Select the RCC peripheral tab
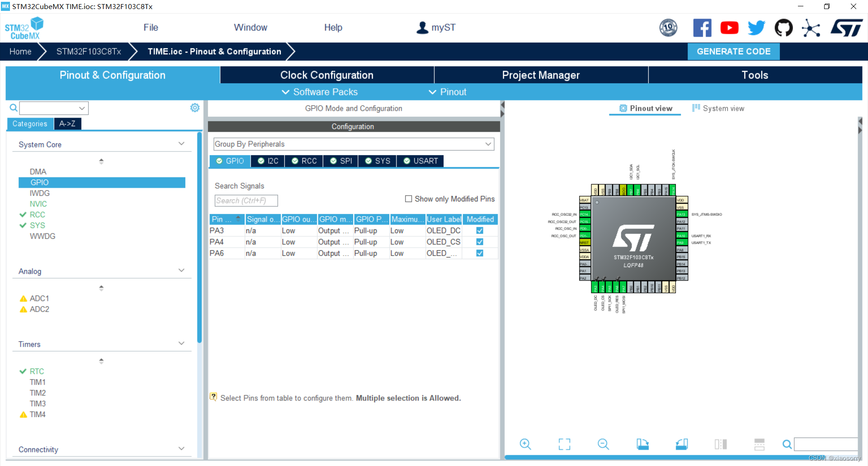Viewport: 868px width, 466px height. pos(304,161)
